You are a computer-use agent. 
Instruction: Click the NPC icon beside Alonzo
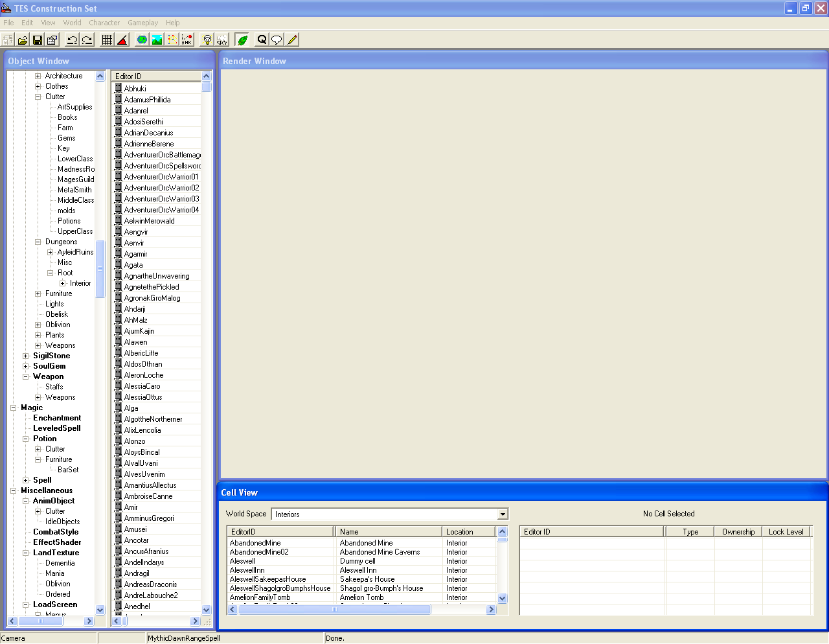(118, 441)
